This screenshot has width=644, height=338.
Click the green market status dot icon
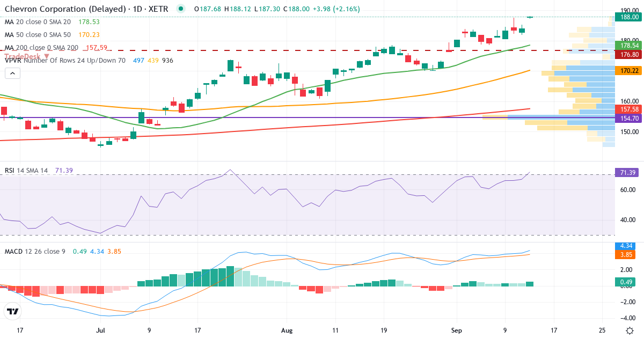click(x=181, y=9)
